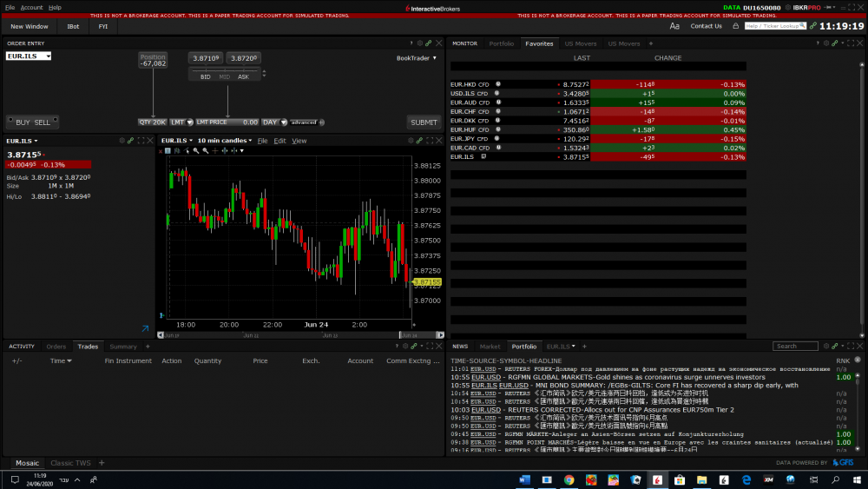
Task: Click chart zoom in magnifier icon
Action: click(196, 150)
